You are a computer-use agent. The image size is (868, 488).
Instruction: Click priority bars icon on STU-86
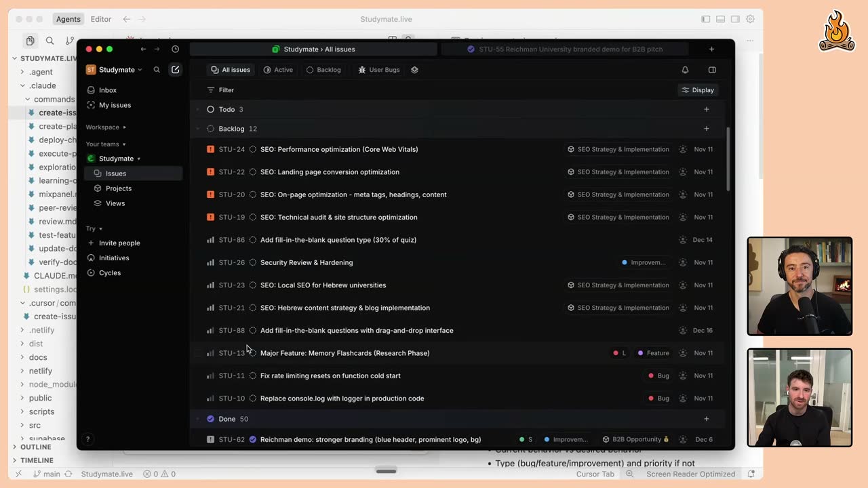click(x=210, y=240)
